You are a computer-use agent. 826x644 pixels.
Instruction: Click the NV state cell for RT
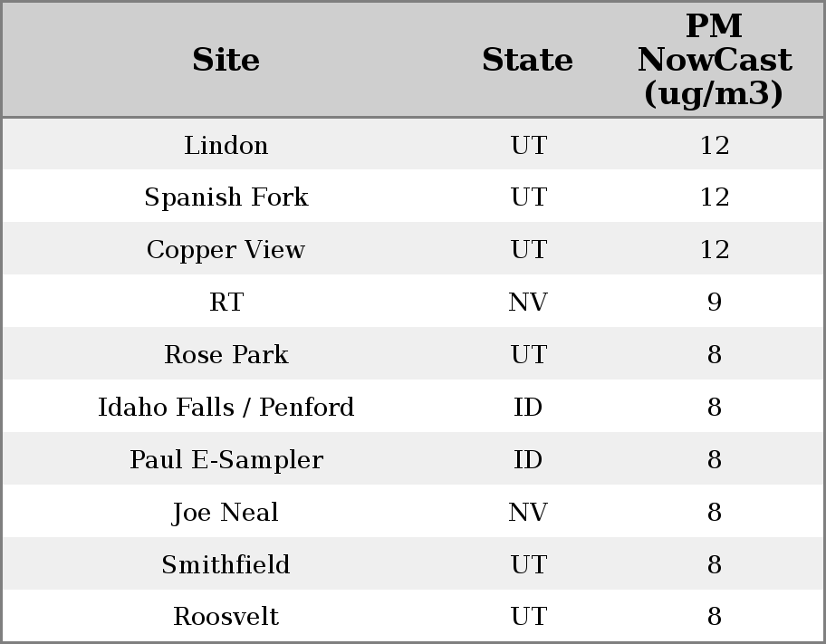[x=528, y=303]
